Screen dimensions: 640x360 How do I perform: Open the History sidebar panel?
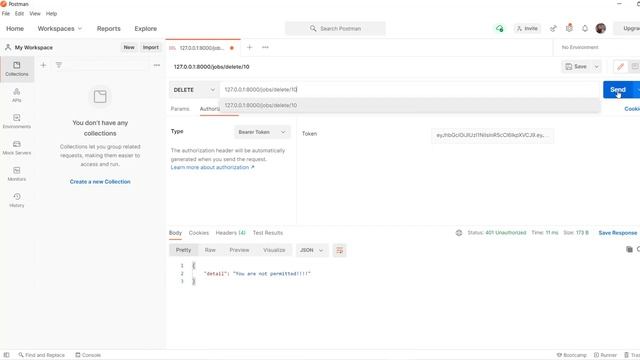tap(17, 200)
